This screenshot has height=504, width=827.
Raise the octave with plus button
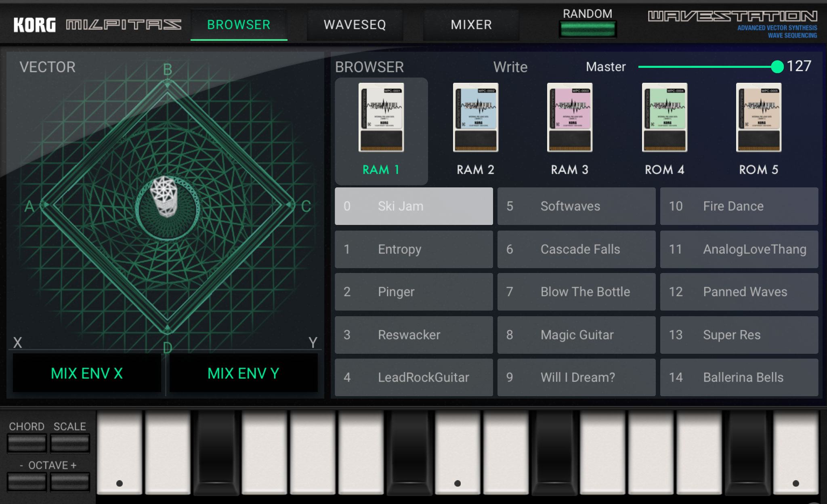pyautogui.click(x=70, y=482)
